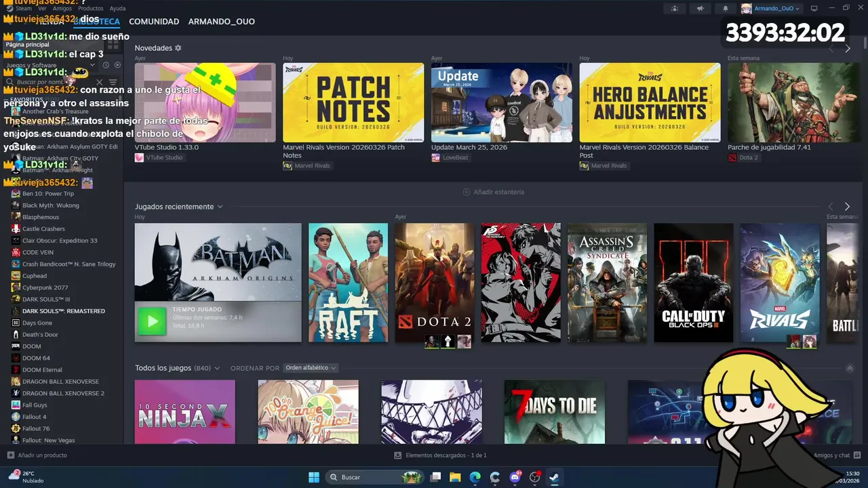
Task: Select the Marvel Rivals game cover
Action: tap(780, 283)
